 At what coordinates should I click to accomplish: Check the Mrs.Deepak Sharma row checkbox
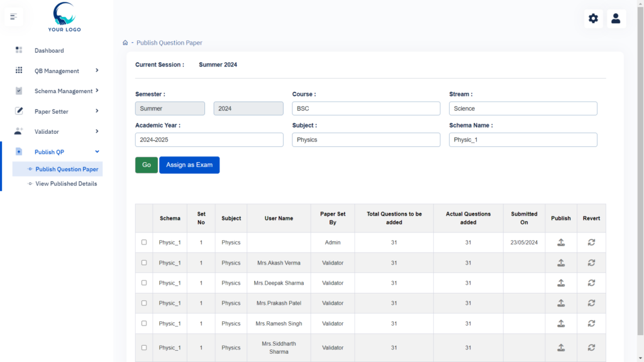(x=144, y=283)
